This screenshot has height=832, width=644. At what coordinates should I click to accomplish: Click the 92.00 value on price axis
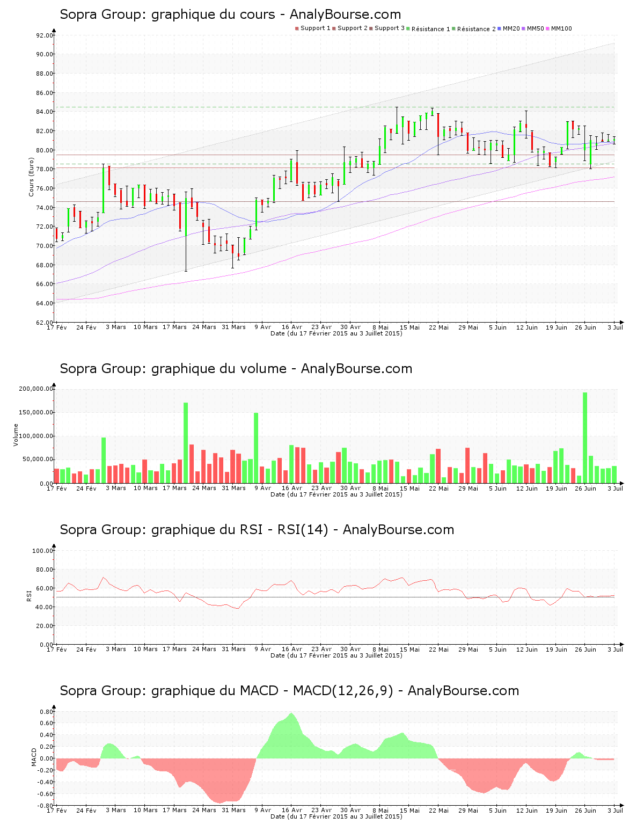pos(45,35)
